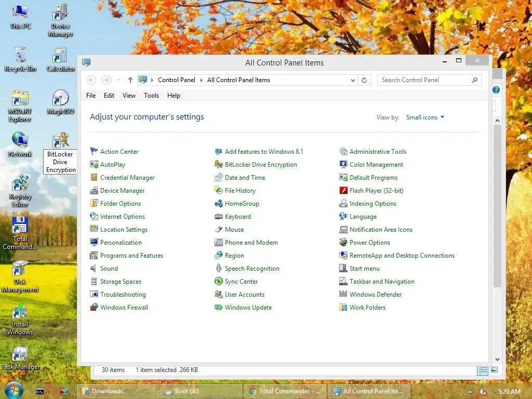Open Troubleshooting link
The image size is (532, 399).
(x=123, y=295)
